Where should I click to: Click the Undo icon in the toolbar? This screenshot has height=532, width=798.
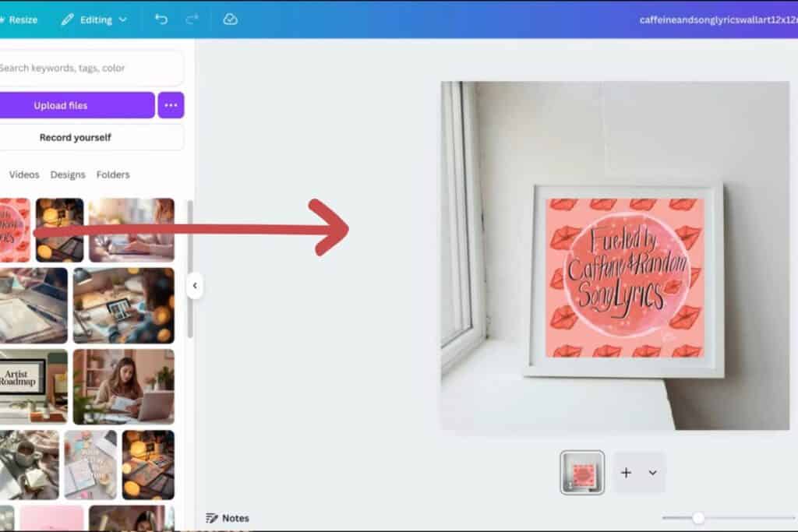tap(161, 19)
